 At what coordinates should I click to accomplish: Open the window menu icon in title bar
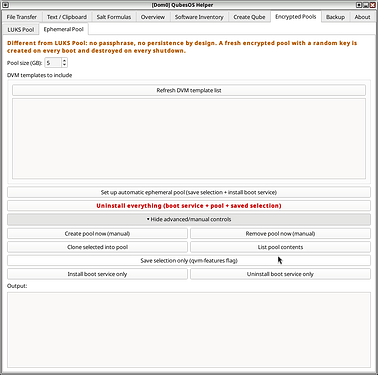pos(5,5)
